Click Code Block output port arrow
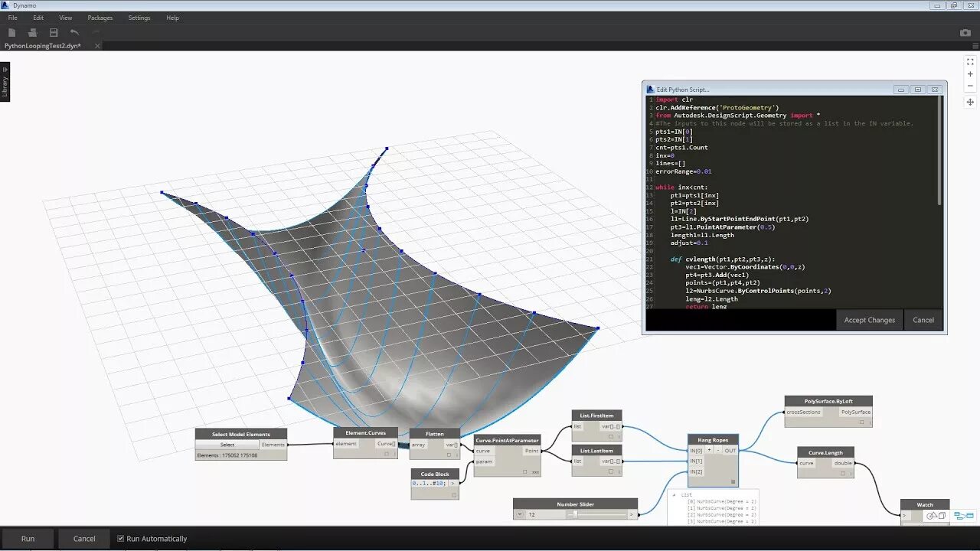980x551 pixels. click(x=452, y=483)
